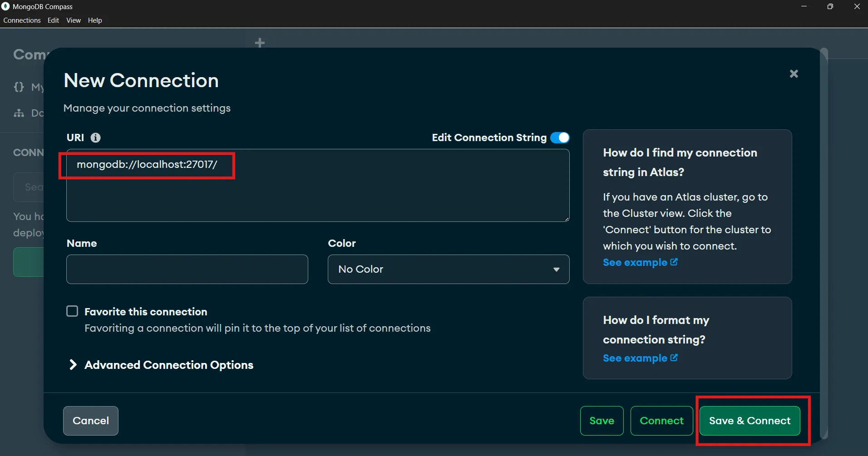Viewport: 868px width, 456px height.
Task: Open See example link for formatting connection string
Action: 640,358
